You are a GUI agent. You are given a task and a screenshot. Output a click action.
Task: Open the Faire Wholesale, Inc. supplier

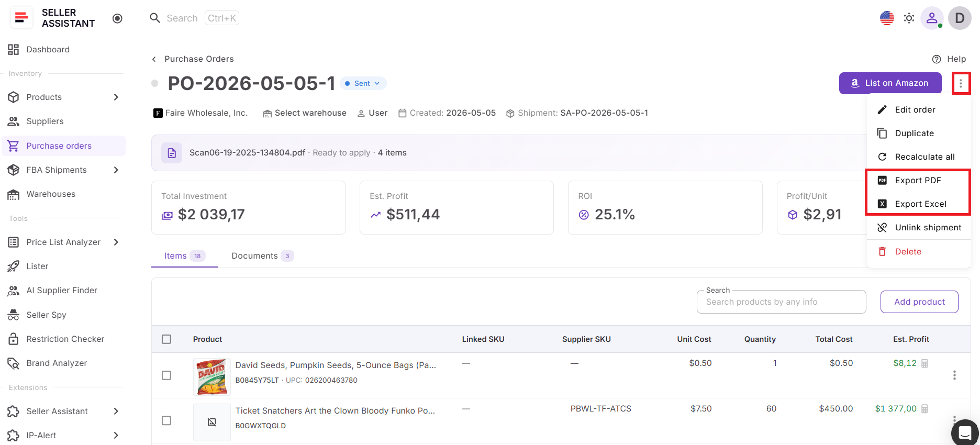click(x=201, y=113)
